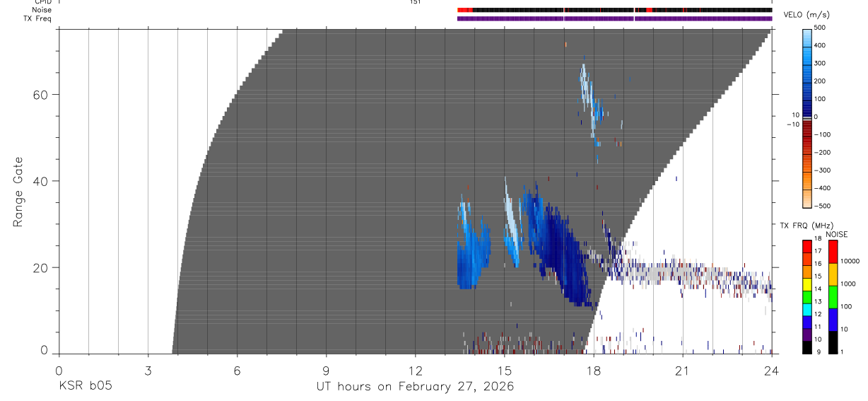
Task: Click the 21 tick on UT hours axis
Action: [682, 370]
